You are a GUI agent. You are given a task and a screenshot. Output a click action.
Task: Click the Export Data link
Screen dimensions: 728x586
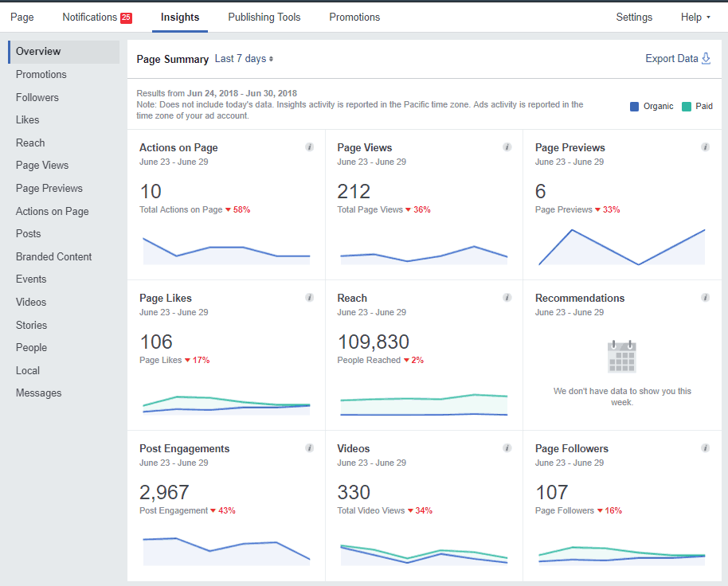click(671, 58)
